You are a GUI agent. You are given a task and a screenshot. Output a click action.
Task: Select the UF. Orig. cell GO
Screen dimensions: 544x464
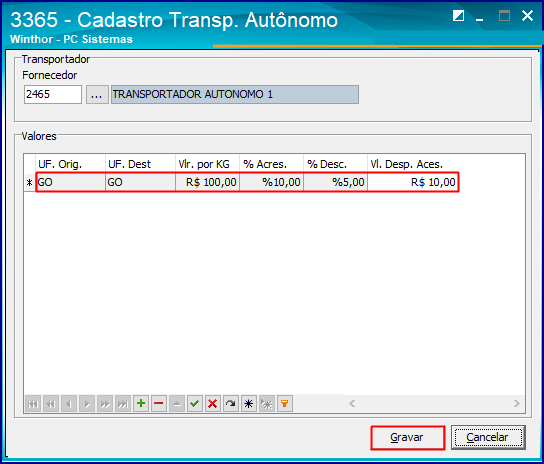pos(70,182)
